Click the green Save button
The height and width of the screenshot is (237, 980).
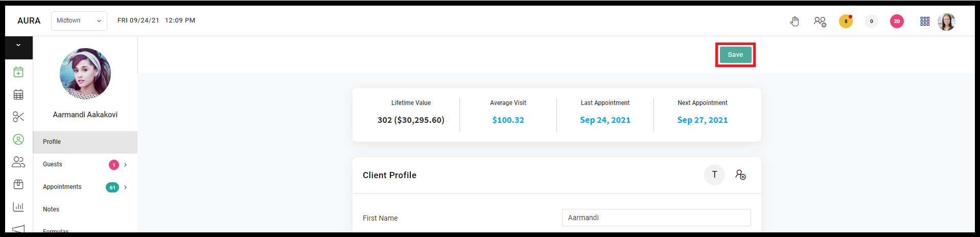[735, 55]
